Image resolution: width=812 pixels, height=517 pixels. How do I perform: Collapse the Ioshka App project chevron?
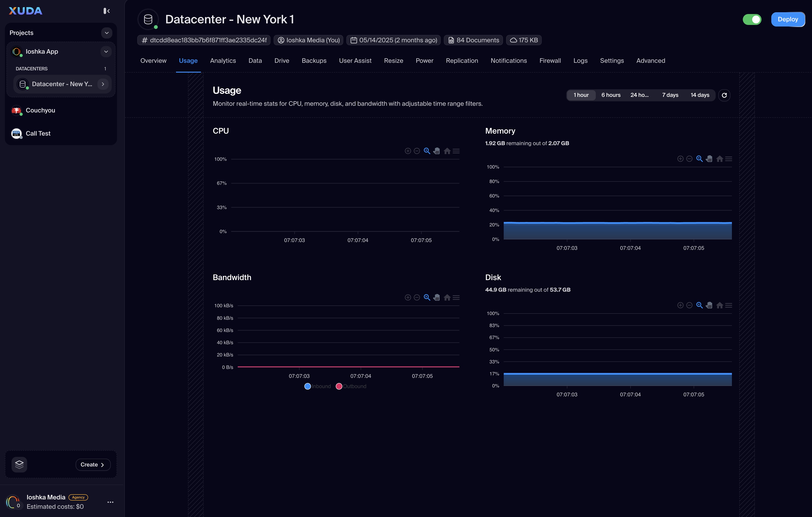pyautogui.click(x=106, y=52)
